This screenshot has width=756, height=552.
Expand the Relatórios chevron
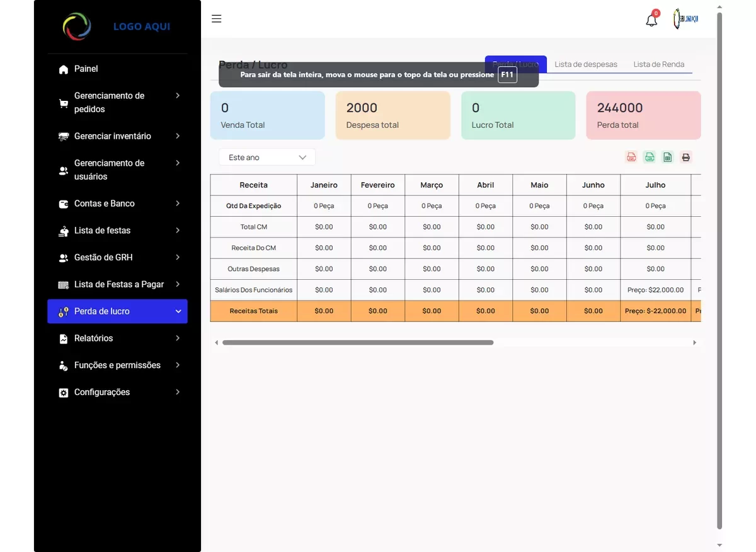(178, 338)
